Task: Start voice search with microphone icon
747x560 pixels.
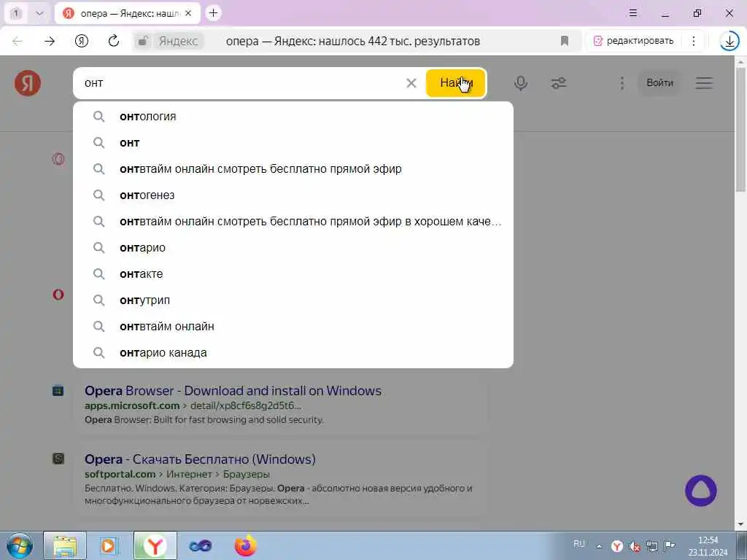Action: click(x=521, y=83)
